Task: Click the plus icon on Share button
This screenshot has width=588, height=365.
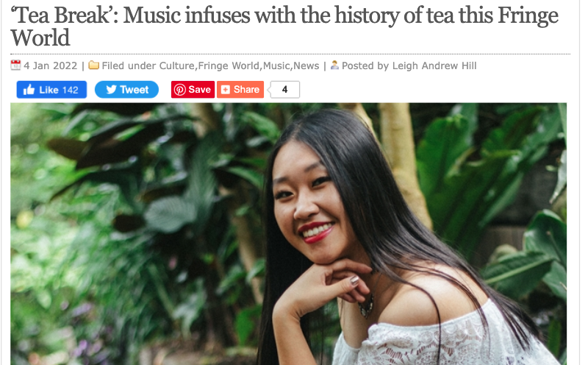Action: (226, 90)
